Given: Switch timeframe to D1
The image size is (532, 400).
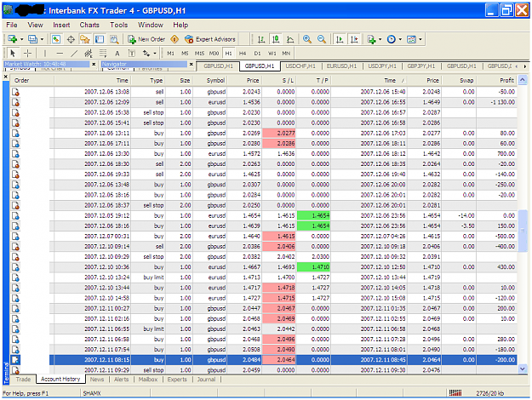Looking at the screenshot, I should pyautogui.click(x=257, y=54).
